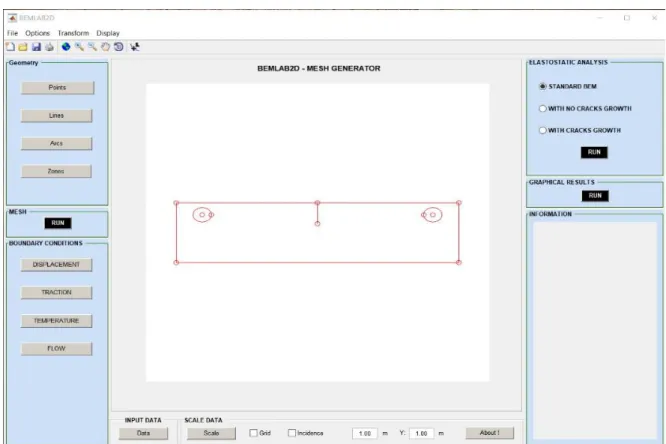Image resolution: width=666 pixels, height=444 pixels.
Task: Open the Display menu
Action: pyautogui.click(x=108, y=33)
